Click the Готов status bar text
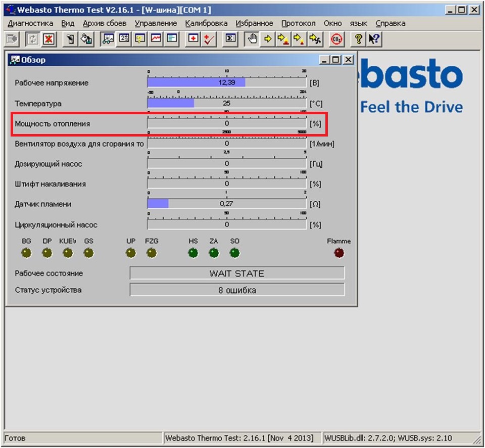485x448 pixels. (x=15, y=438)
